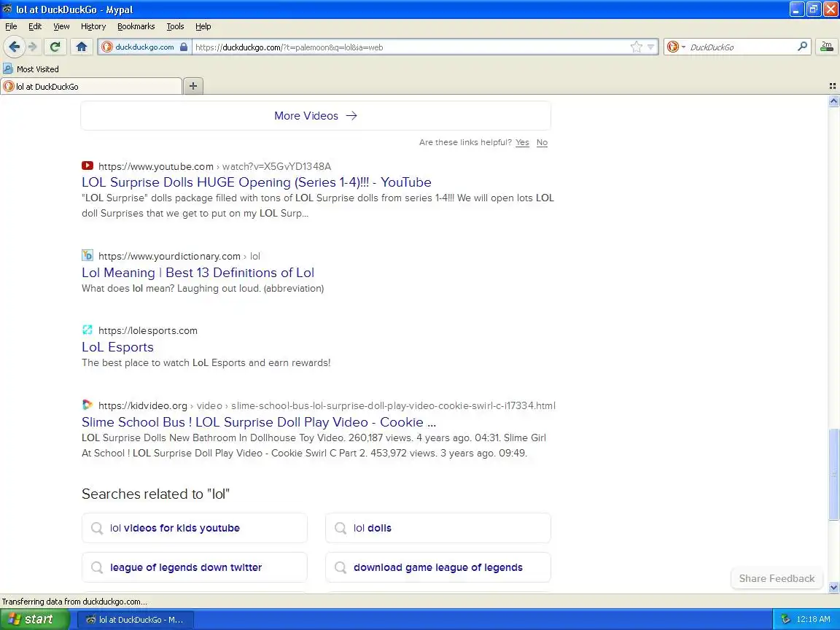Click the https://lolesports.com URL text
Screen dimensions: 840x630
tap(148, 330)
